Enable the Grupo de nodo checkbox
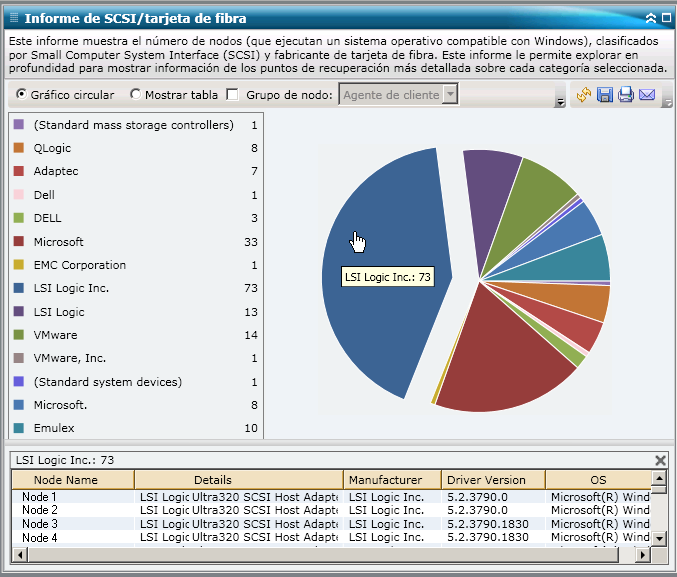The height and width of the screenshot is (577, 677). (233, 95)
